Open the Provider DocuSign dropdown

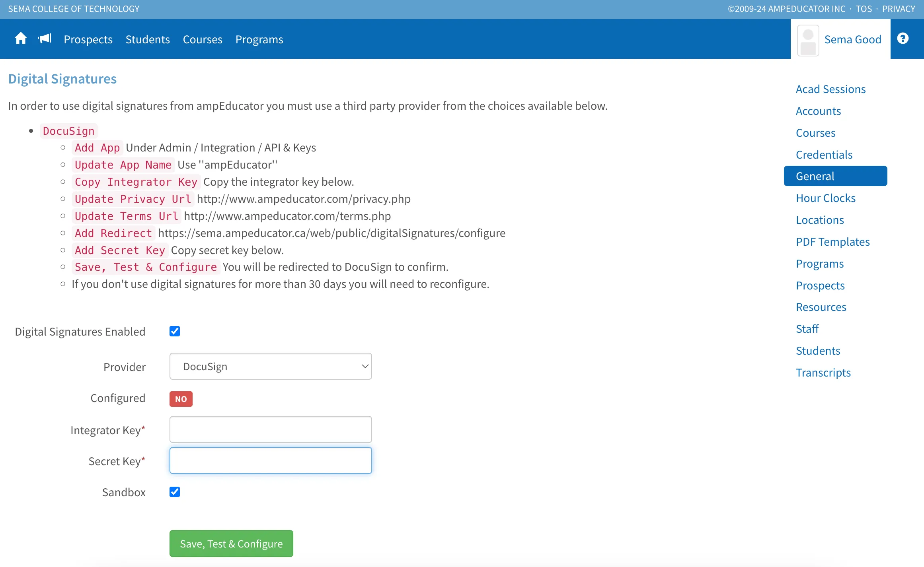coord(271,366)
